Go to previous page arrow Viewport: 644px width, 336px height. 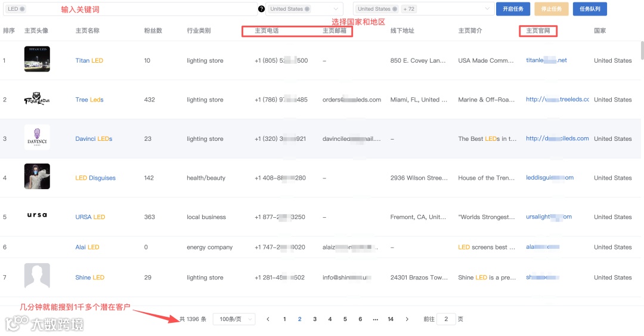[268, 319]
